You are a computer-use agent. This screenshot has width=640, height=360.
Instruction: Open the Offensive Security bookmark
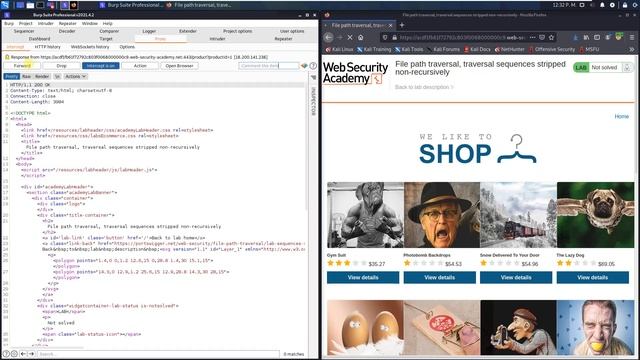[551, 49]
